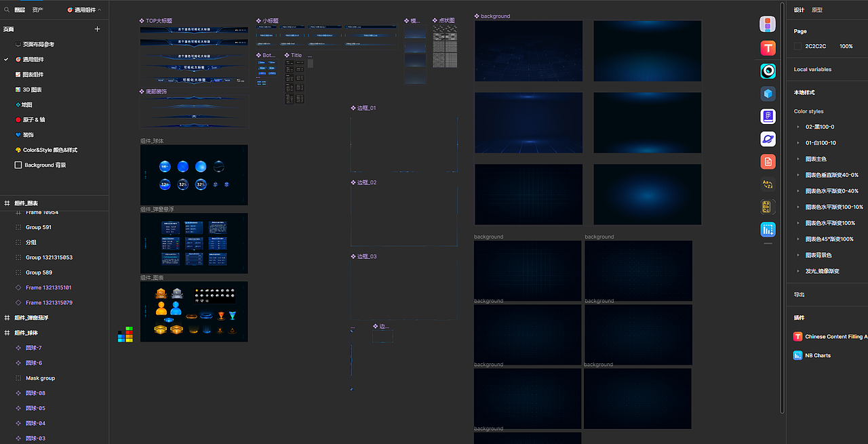This screenshot has width=868, height=444.
Task: Open the Aa Zz font plugin icon
Action: coord(768,184)
